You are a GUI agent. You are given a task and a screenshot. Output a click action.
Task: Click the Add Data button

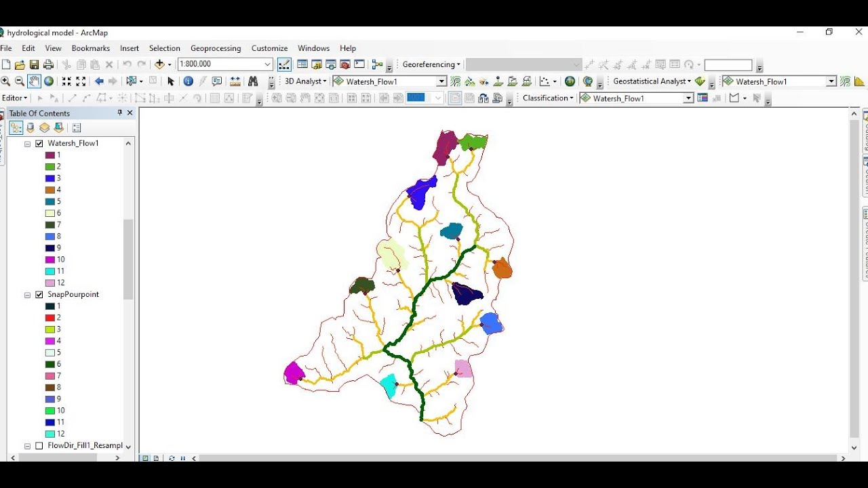coord(159,64)
